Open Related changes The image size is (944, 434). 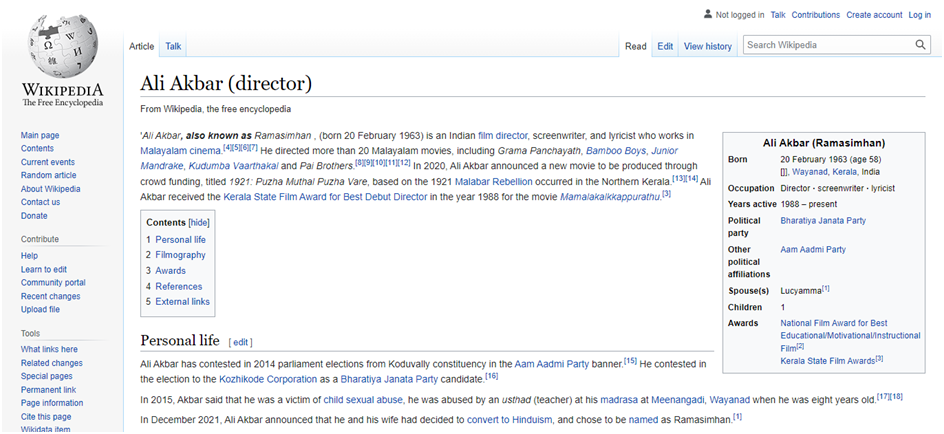[x=52, y=363]
